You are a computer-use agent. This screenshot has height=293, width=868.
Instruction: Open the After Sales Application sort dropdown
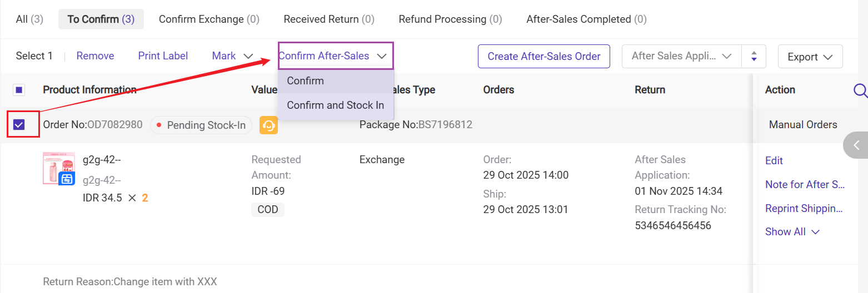(681, 56)
